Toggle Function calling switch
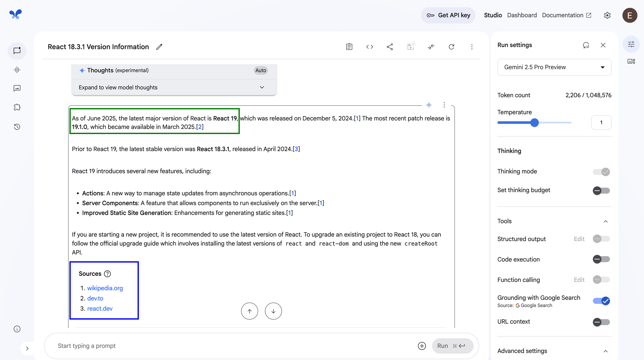The width and height of the screenshot is (644, 360). coord(601,280)
